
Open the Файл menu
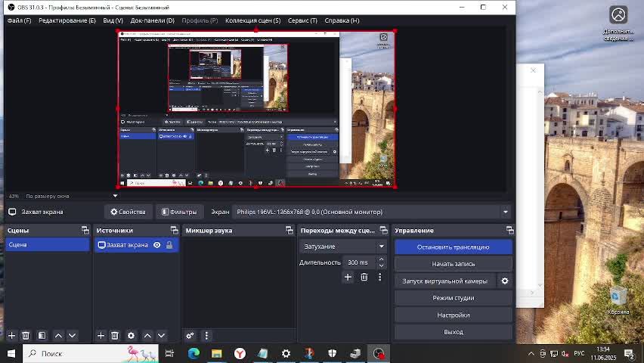coord(19,20)
